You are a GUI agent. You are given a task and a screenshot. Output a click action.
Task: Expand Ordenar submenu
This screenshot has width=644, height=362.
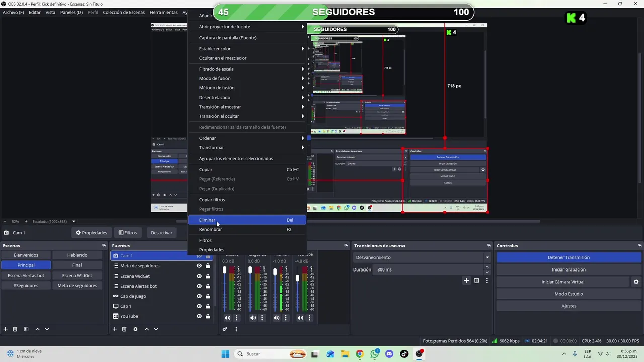[x=247, y=138]
